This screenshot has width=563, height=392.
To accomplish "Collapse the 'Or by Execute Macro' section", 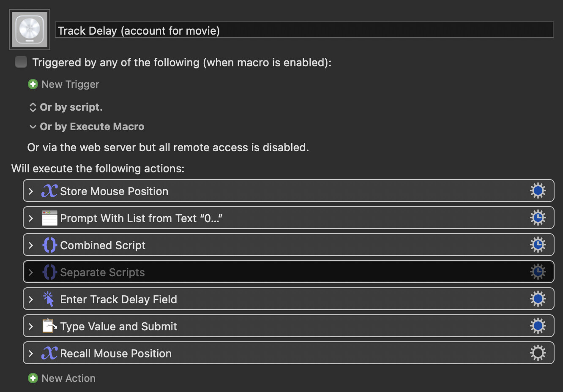I will click(x=33, y=127).
